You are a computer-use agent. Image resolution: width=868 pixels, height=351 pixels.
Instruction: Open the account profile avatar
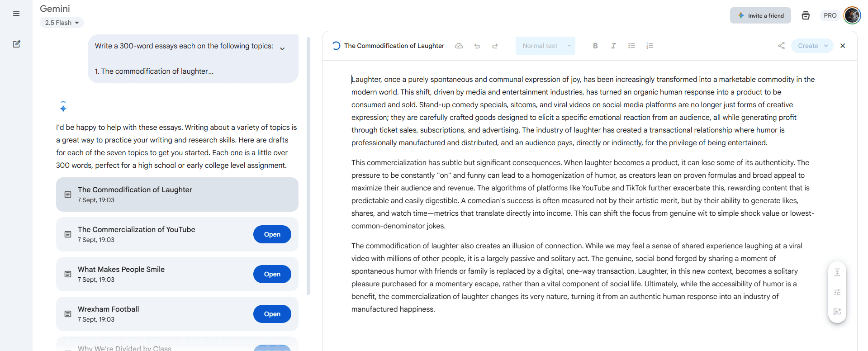click(x=852, y=15)
